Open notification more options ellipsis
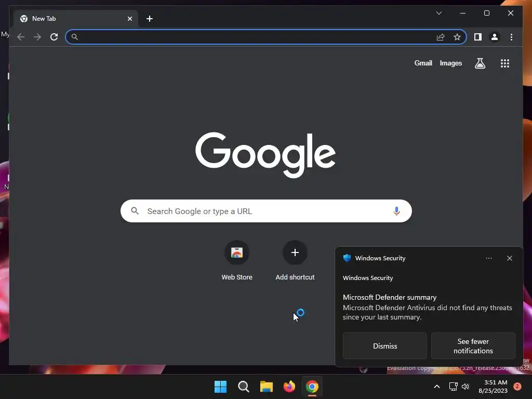Image resolution: width=532 pixels, height=399 pixels. click(488, 258)
